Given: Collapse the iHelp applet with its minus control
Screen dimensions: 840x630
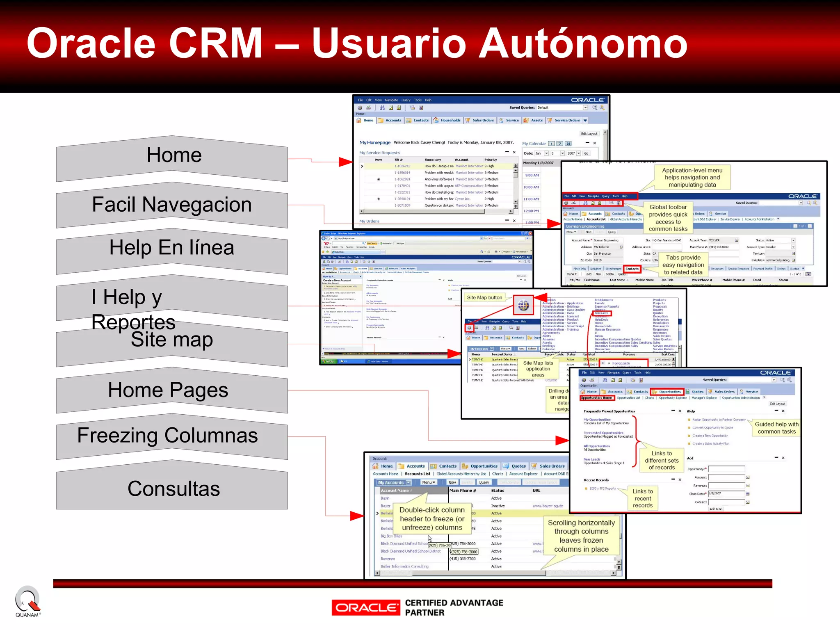Looking at the screenshot, I should pos(776,411).
